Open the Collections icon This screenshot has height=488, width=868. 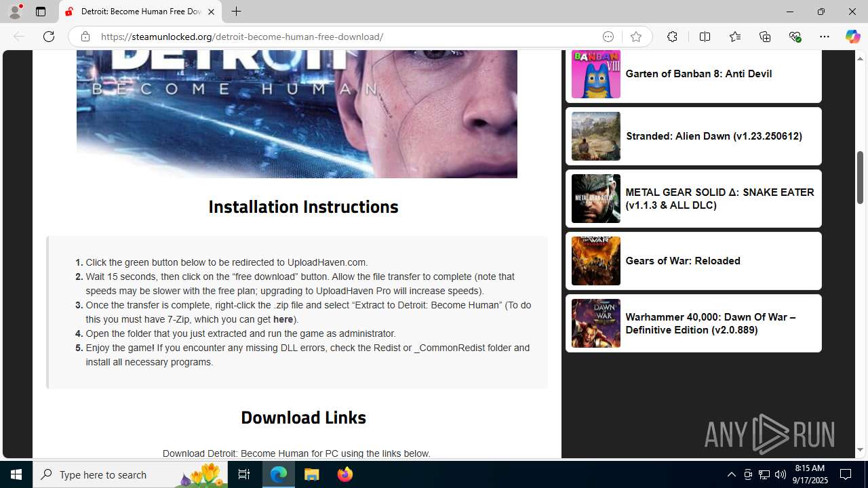click(765, 37)
